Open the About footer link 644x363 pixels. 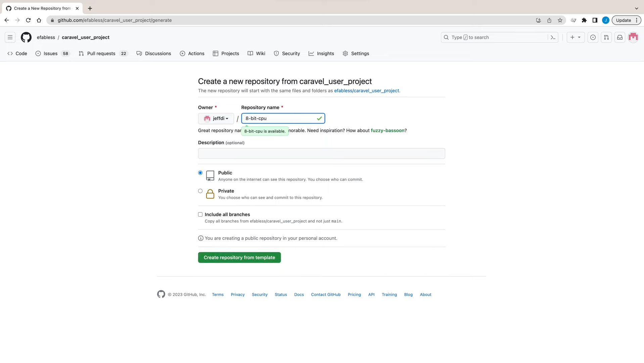[425, 294]
